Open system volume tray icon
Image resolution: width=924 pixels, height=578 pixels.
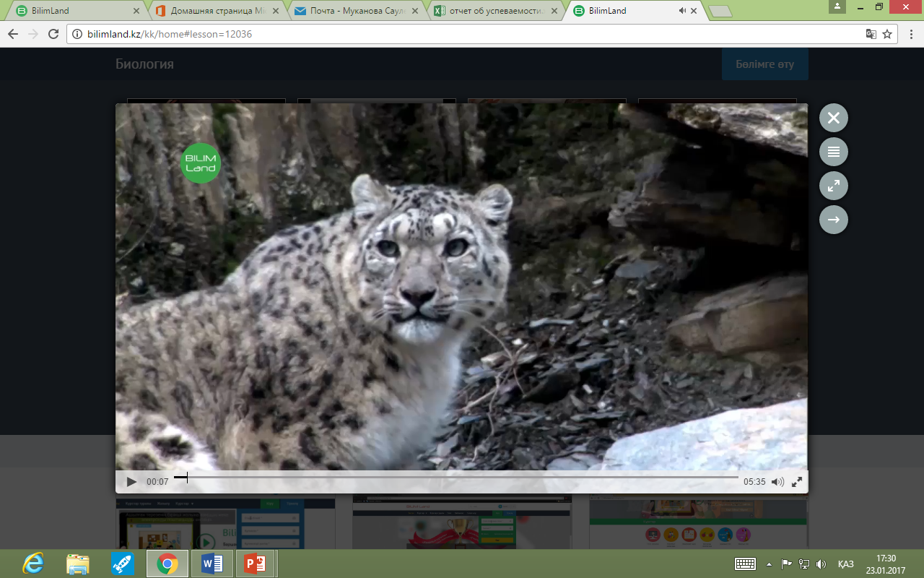[820, 564]
